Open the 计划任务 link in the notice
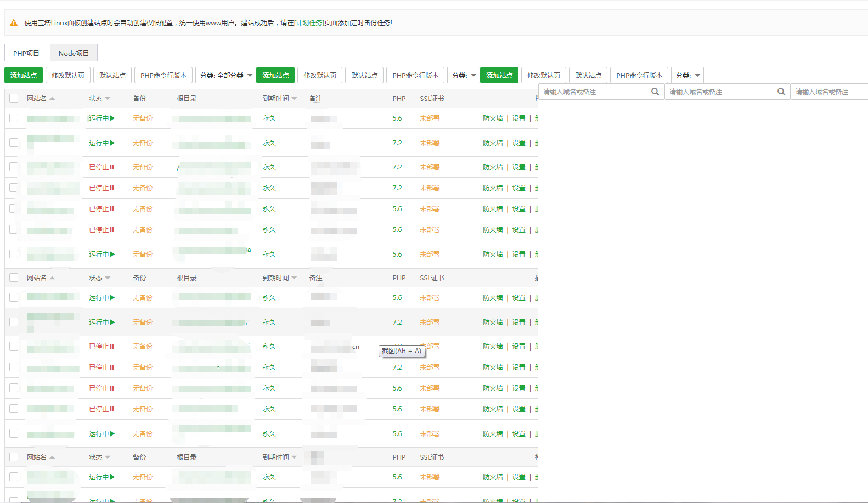 click(x=309, y=23)
